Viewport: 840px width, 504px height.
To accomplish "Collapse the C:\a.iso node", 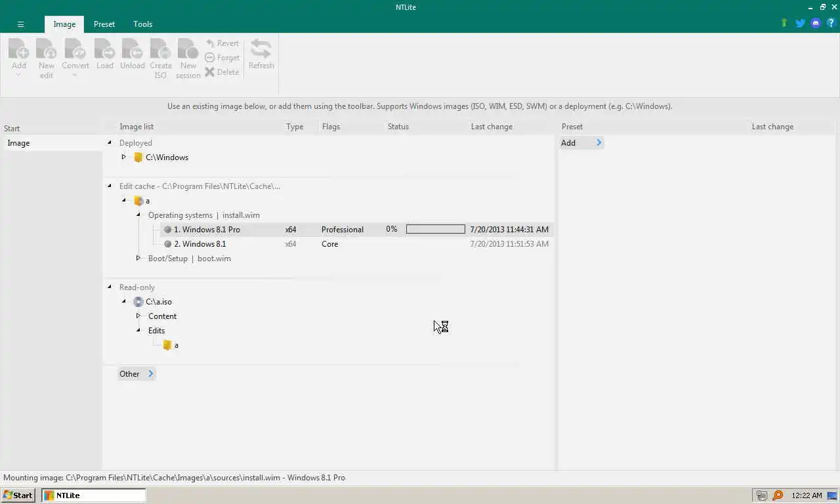I will pos(123,301).
